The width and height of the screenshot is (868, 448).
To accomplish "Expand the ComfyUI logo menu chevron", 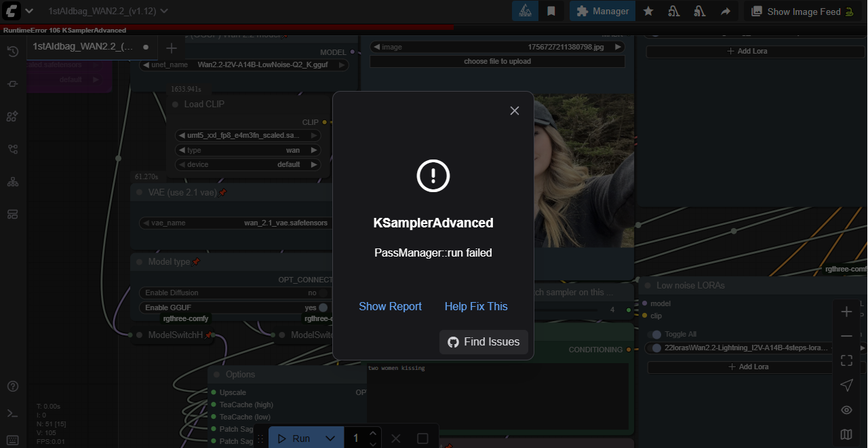I will (x=29, y=11).
